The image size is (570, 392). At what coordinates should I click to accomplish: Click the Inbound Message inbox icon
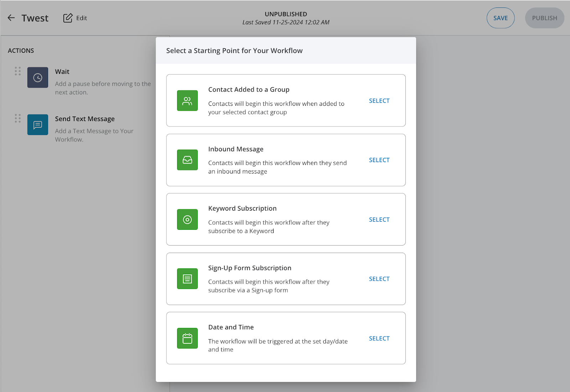pyautogui.click(x=187, y=160)
